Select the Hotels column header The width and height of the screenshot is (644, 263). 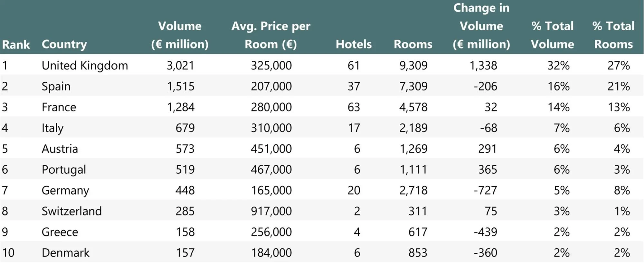pos(354,44)
